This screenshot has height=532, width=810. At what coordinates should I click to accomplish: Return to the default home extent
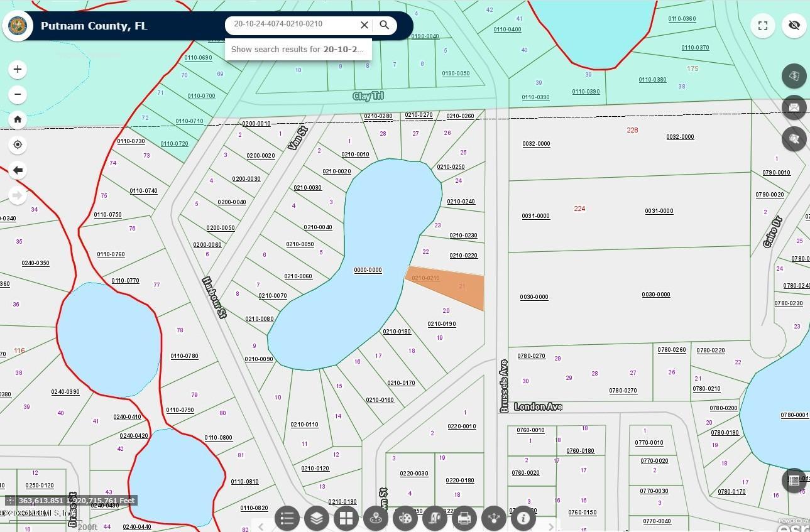click(18, 119)
